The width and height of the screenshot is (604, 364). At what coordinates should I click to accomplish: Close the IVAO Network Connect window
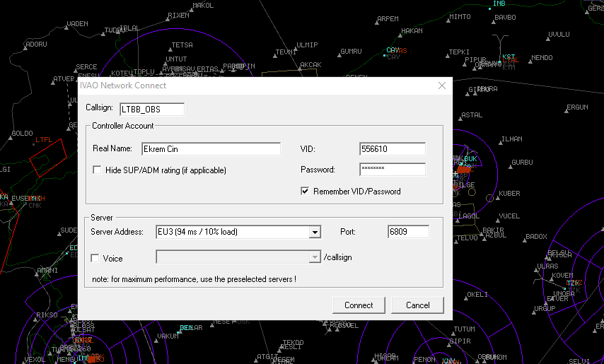click(x=442, y=86)
